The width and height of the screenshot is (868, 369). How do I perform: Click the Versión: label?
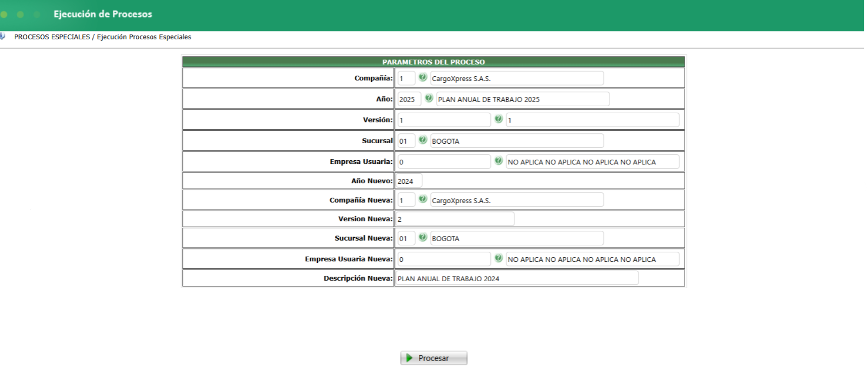378,120
